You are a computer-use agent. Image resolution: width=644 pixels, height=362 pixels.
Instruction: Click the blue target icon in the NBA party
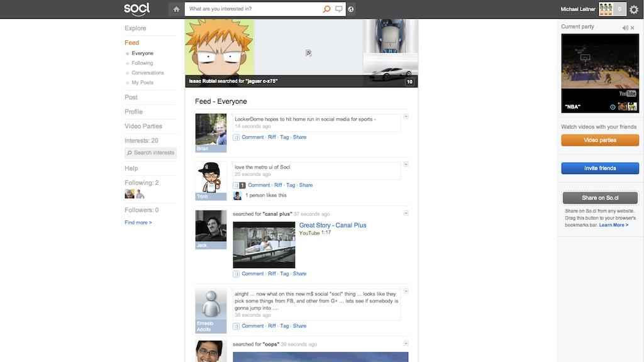pos(613,107)
